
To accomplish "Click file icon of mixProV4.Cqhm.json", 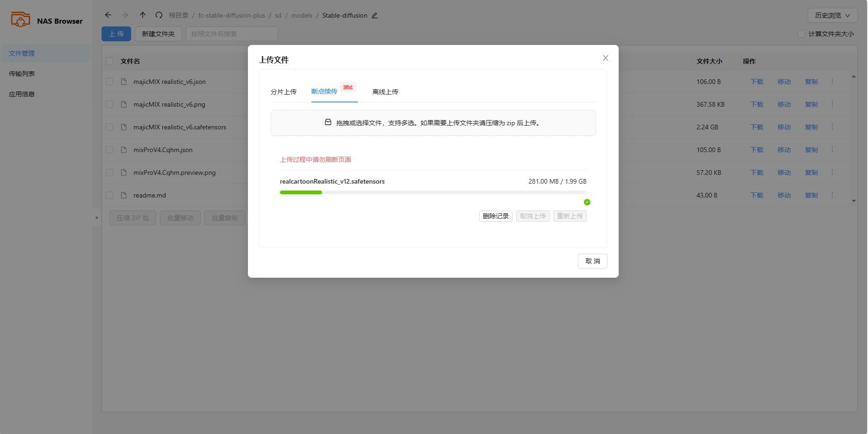I will click(124, 150).
